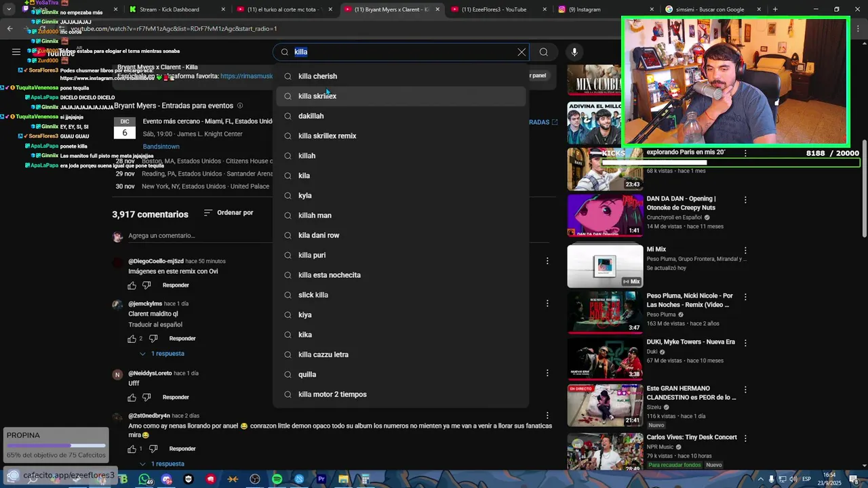Viewport: 868px width, 488px height.
Task: Like the @jemckylms comment
Action: coord(132,338)
